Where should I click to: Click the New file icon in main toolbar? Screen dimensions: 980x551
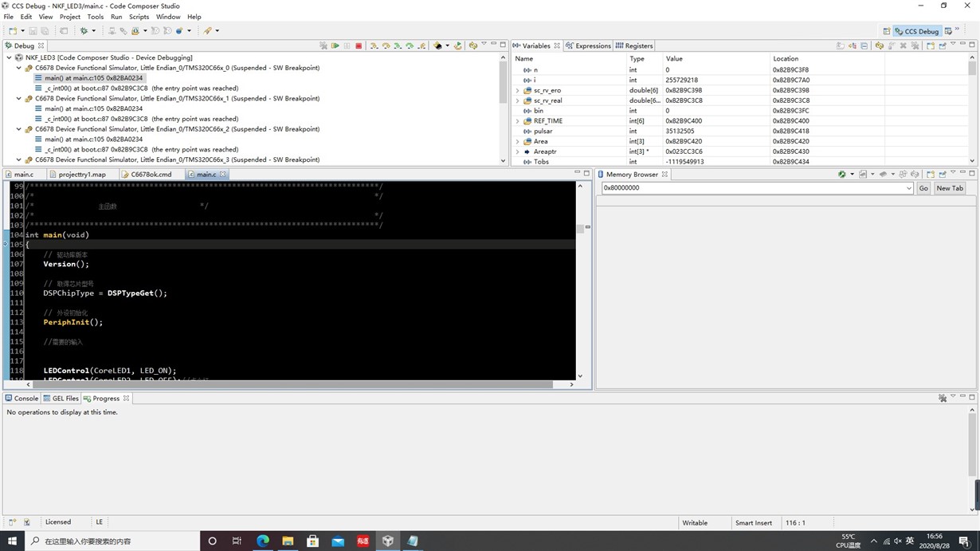point(12,31)
